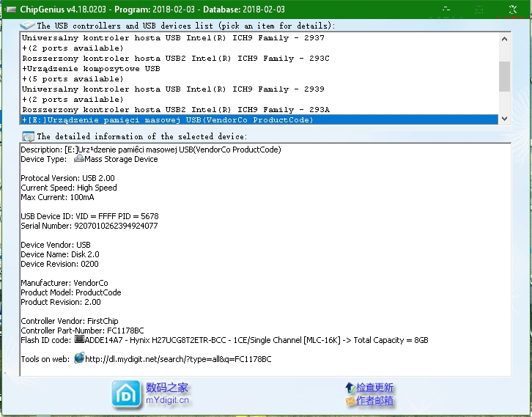
Task: Click the Manufacturer VendorCo line
Action: tap(64, 283)
